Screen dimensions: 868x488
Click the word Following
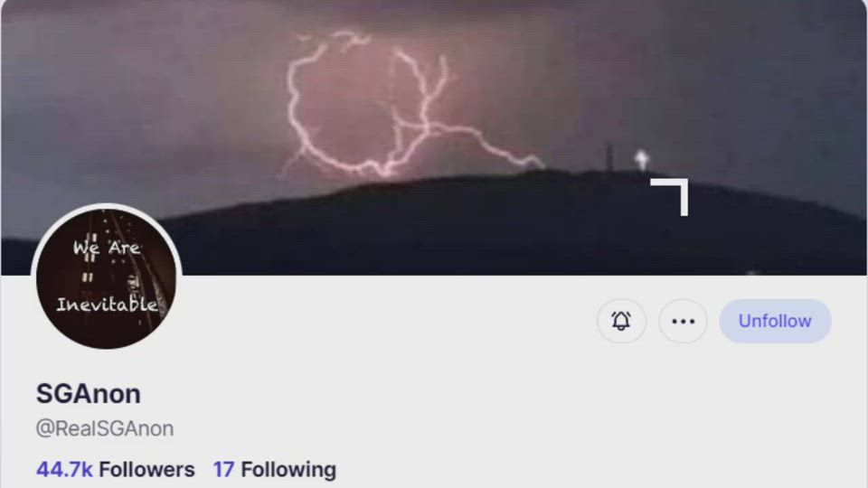point(288,470)
